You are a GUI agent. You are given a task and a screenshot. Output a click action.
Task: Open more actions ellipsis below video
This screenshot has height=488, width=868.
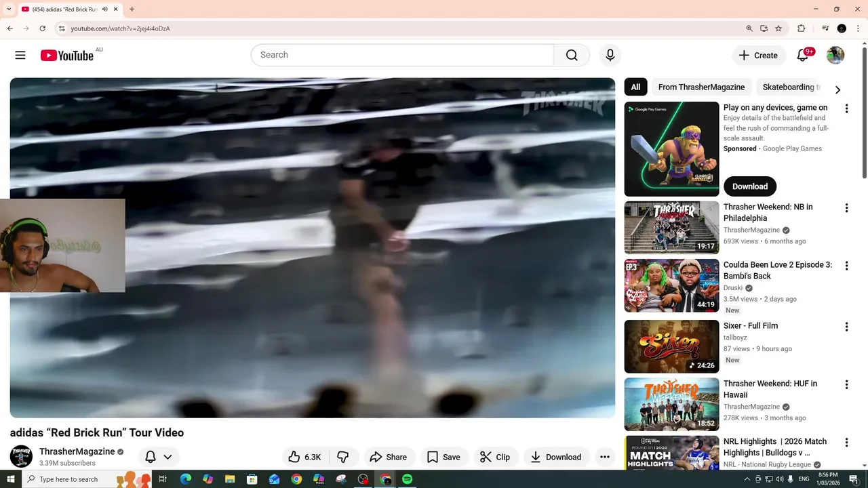click(605, 457)
